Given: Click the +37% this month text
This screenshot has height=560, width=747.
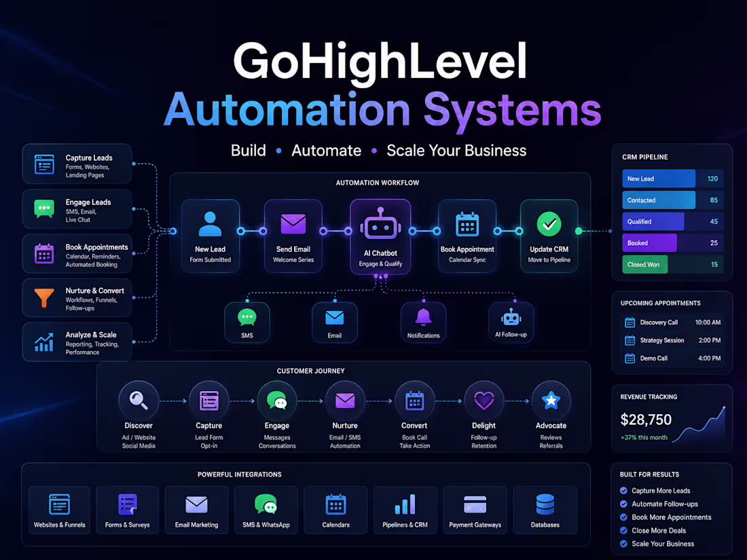Looking at the screenshot, I should 644,438.
